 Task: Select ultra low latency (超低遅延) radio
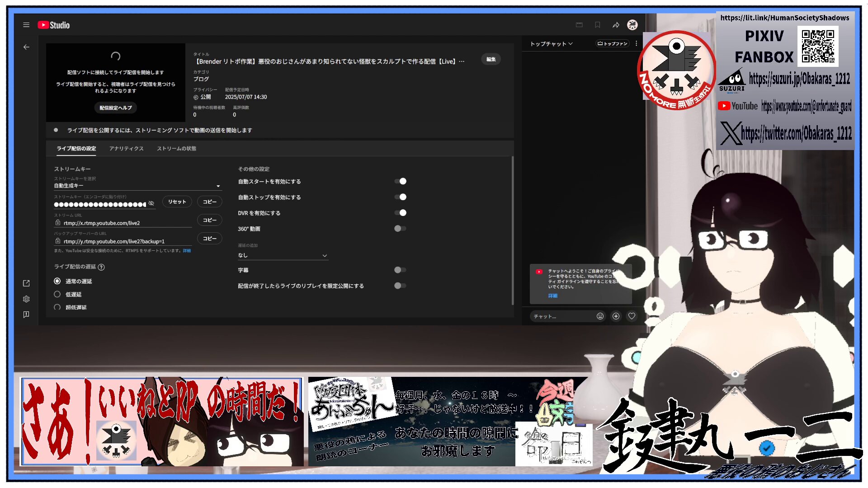pos(57,307)
